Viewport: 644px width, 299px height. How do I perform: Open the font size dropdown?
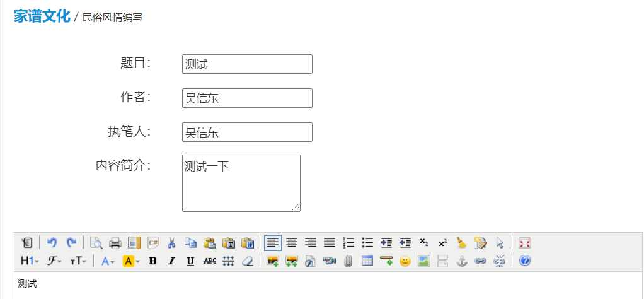pos(78,261)
